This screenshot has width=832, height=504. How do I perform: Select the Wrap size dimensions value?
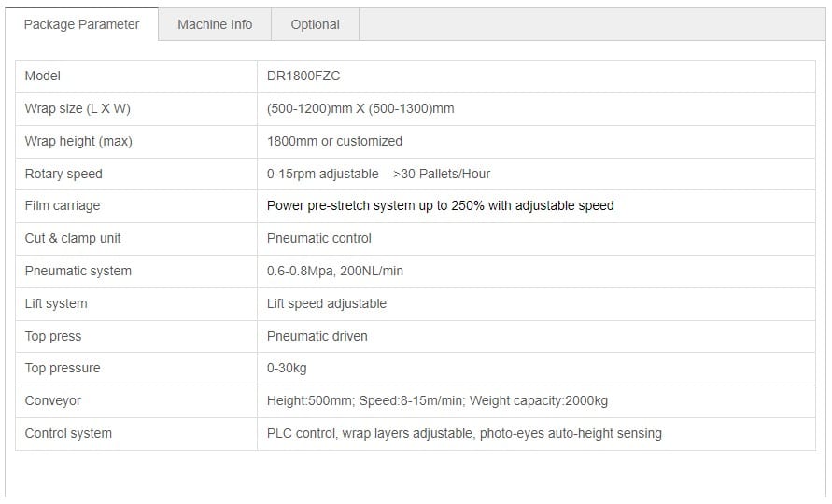(360, 109)
